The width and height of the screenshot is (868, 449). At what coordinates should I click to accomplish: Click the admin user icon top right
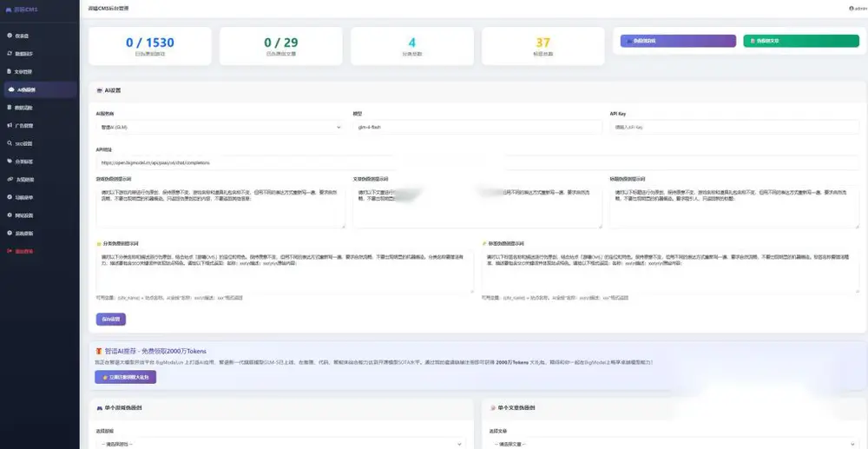[851, 9]
